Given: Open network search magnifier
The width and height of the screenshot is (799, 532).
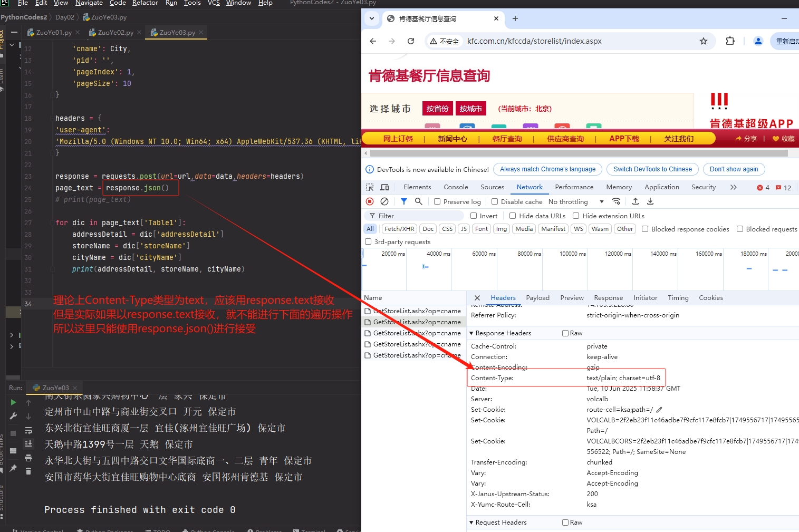Looking at the screenshot, I should (x=418, y=201).
